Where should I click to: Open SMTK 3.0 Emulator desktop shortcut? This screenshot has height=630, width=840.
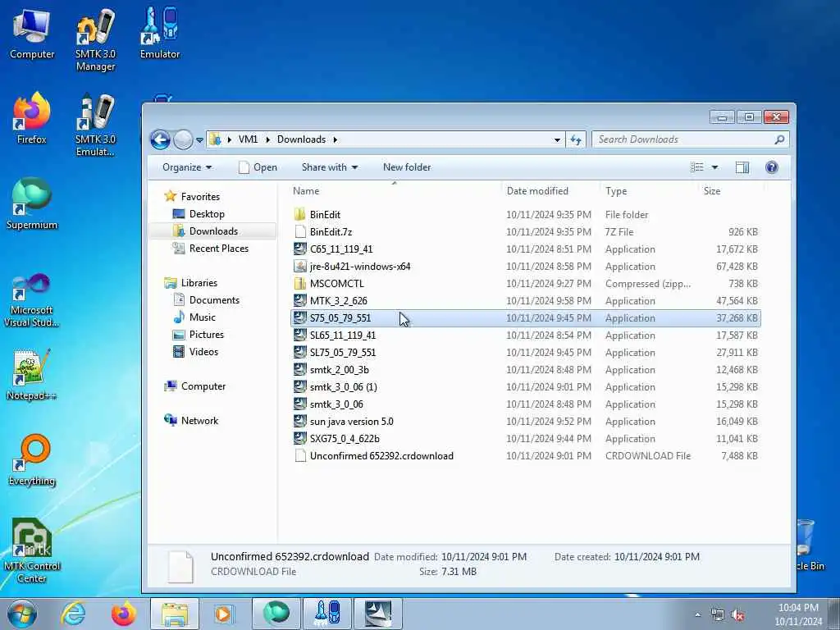click(x=95, y=125)
